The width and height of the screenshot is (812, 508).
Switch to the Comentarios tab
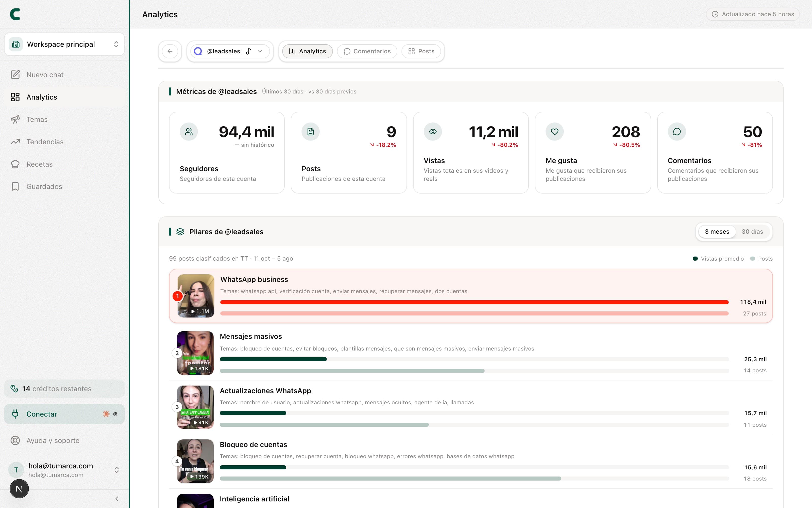coord(367,51)
